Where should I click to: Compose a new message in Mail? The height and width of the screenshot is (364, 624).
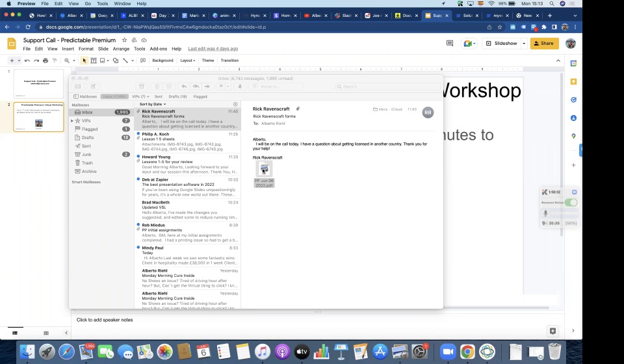pos(93,86)
